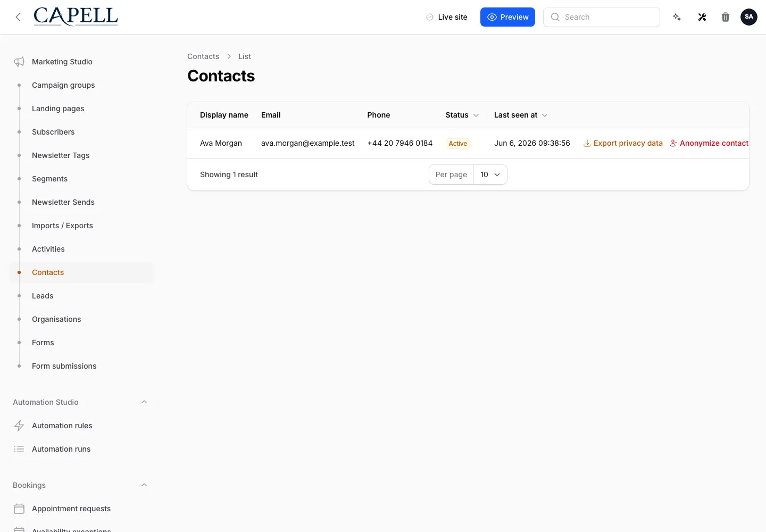Click email ava.morgan@example.test
The height and width of the screenshot is (532, 766).
pos(308,143)
